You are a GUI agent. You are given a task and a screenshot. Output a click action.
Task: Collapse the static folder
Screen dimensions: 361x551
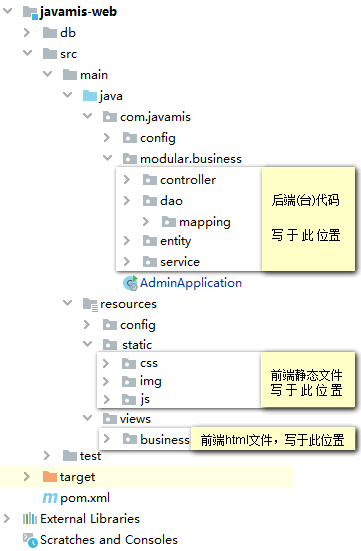click(88, 344)
